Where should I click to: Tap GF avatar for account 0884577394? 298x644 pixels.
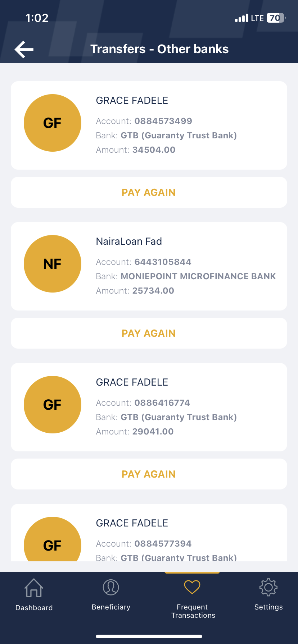pos(53,541)
